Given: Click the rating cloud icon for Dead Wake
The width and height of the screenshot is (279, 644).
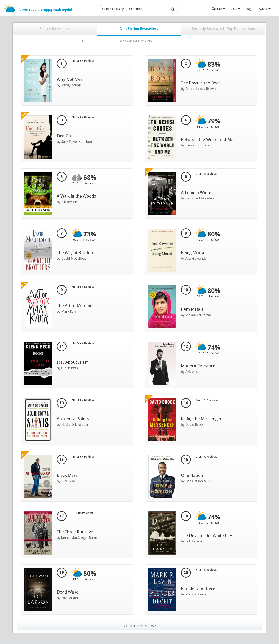Looking at the screenshot, I should click(77, 572).
